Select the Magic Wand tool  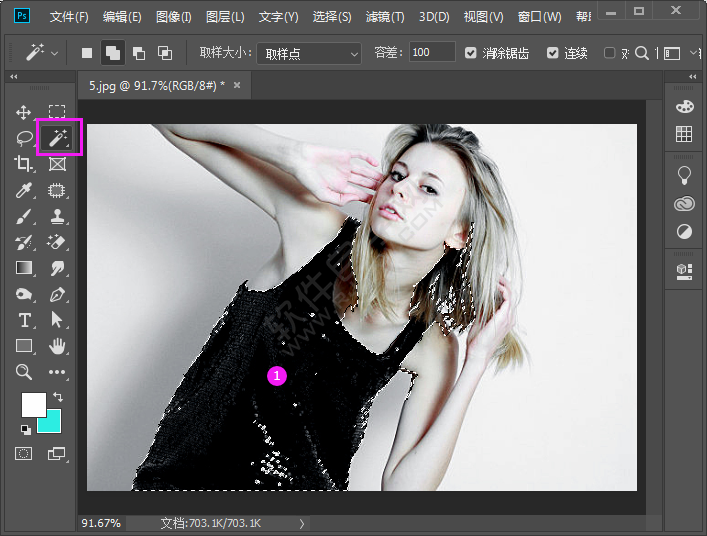coord(57,137)
